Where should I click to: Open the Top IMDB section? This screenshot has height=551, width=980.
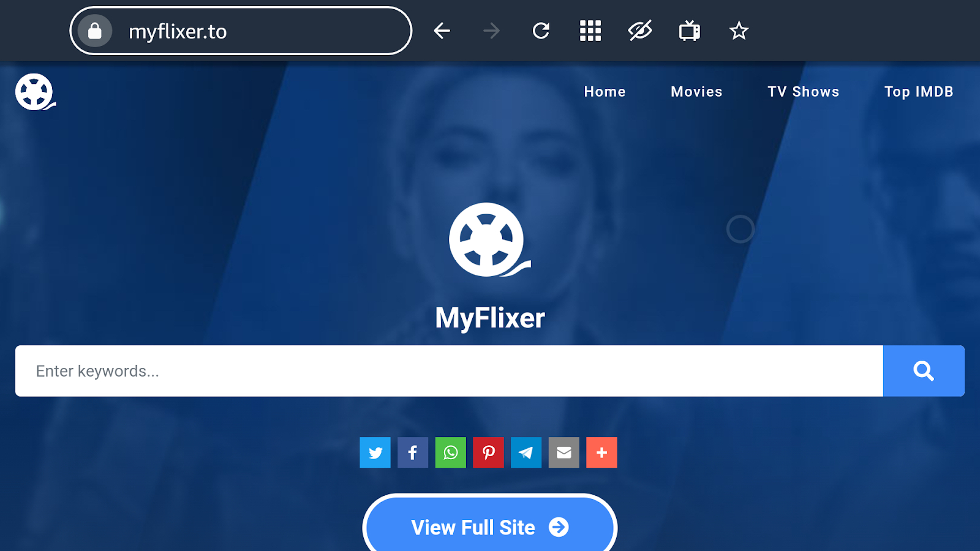pyautogui.click(x=918, y=91)
